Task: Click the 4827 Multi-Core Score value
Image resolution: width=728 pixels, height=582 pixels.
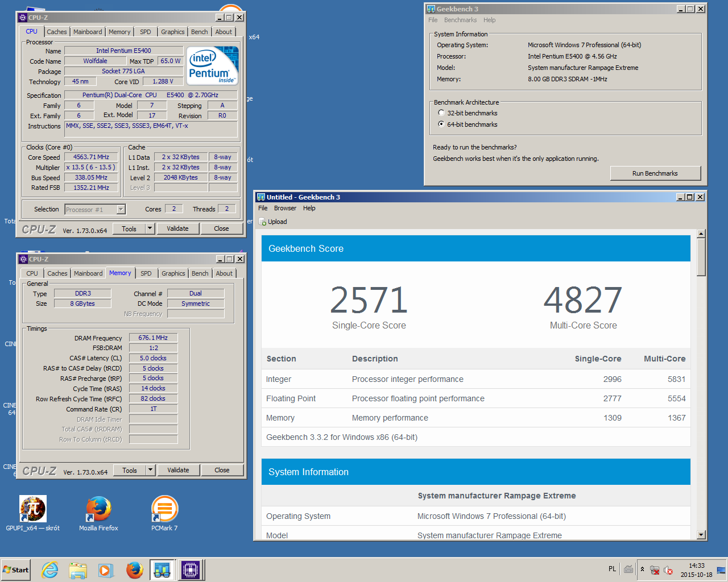Action: 583,300
